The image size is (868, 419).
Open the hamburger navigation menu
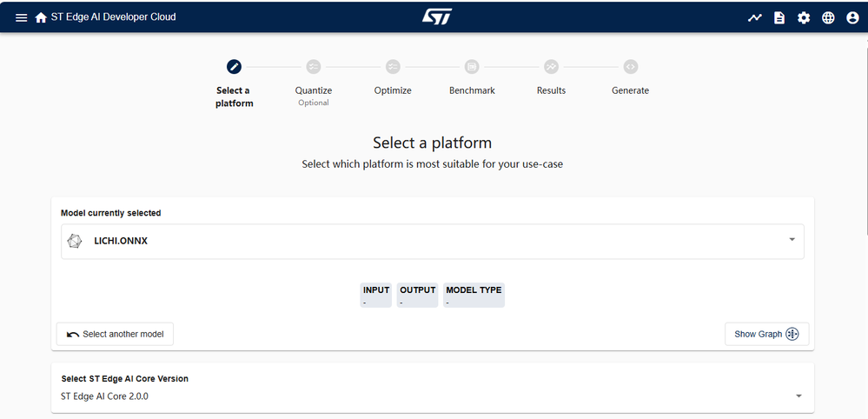click(21, 17)
